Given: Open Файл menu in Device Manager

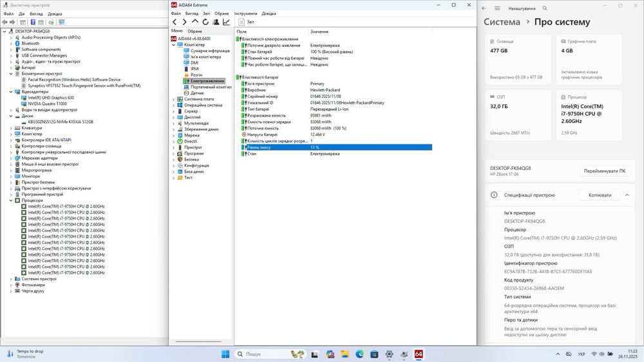Looking at the screenshot, I should [x=8, y=14].
